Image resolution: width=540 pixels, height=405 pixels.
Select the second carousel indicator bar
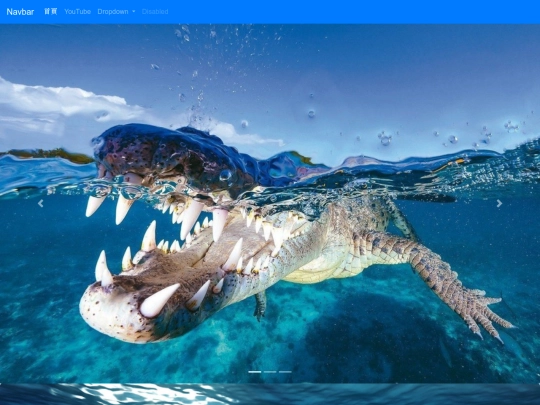pos(270,372)
